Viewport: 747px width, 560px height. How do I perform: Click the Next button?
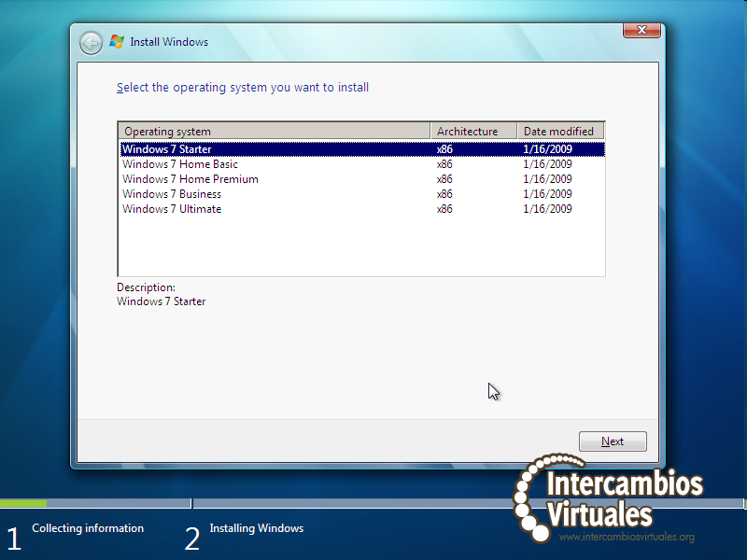[613, 441]
